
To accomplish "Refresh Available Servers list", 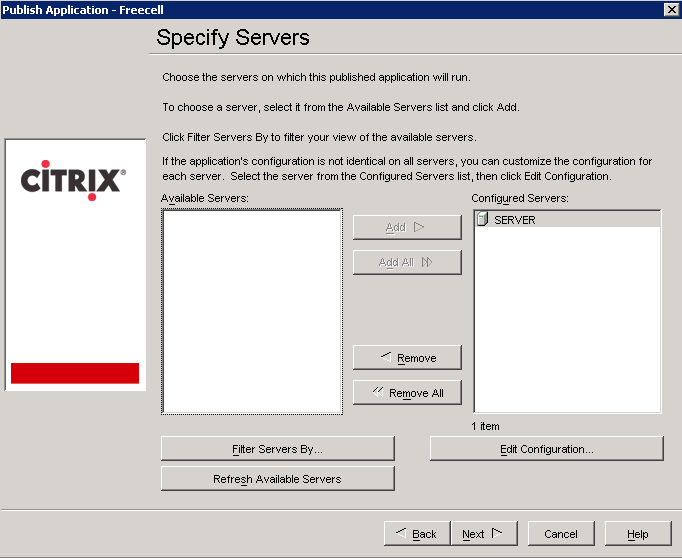I will tap(277, 478).
